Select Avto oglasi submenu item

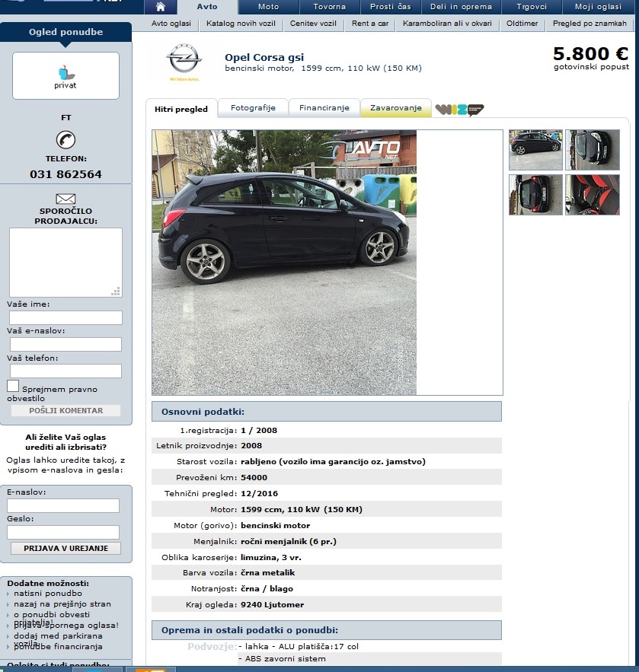click(171, 24)
